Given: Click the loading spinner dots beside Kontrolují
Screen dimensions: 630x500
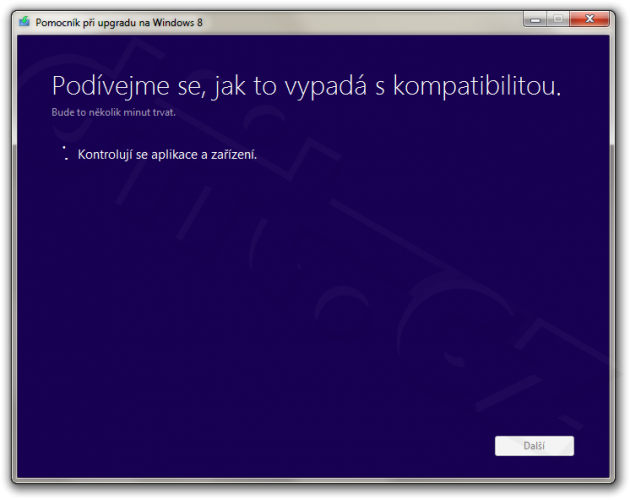Looking at the screenshot, I should pos(65,153).
